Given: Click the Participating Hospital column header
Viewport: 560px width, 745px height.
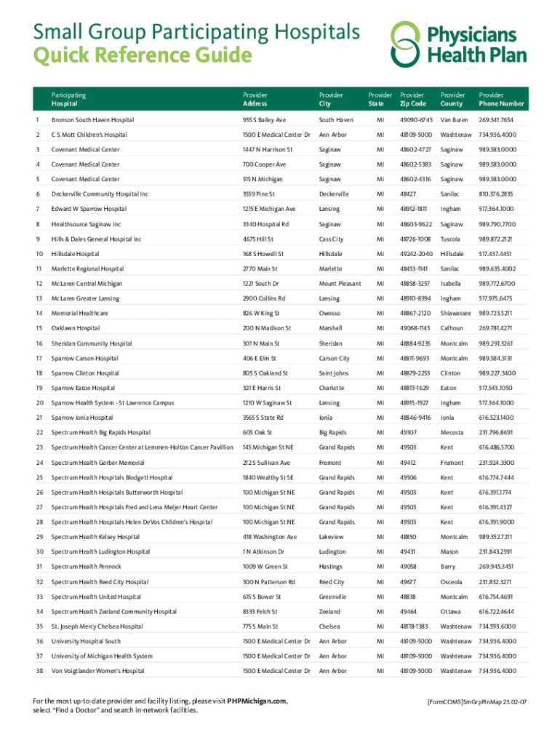Looking at the screenshot, I should click(x=68, y=100).
